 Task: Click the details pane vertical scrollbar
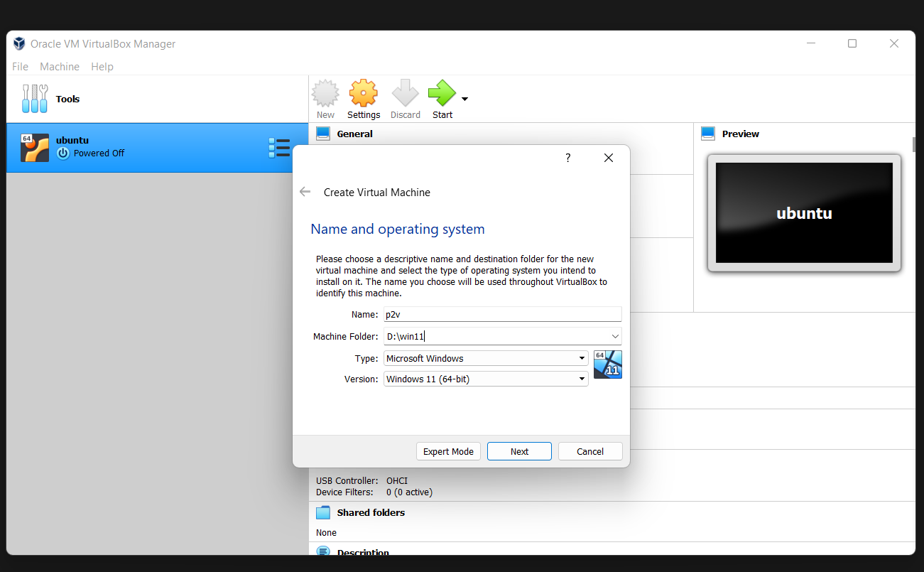pyautogui.click(x=914, y=144)
